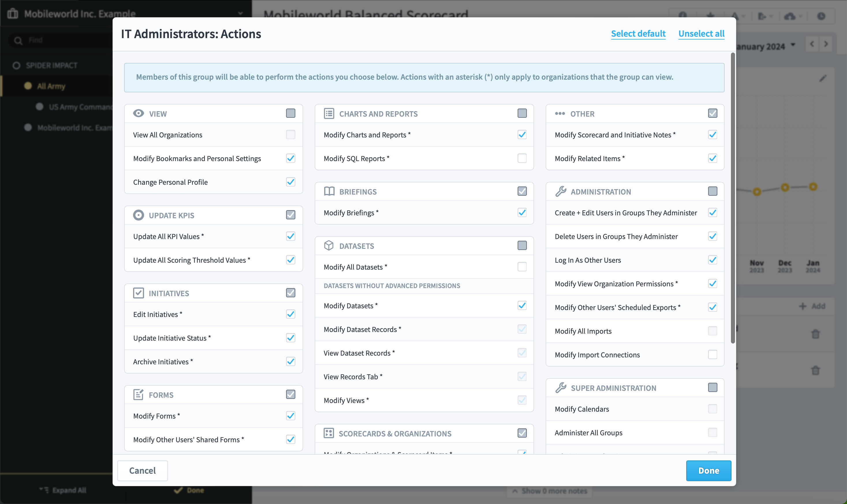This screenshot has height=504, width=847.
Task: Toggle the DATASETS section checkbox
Action: [522, 245]
